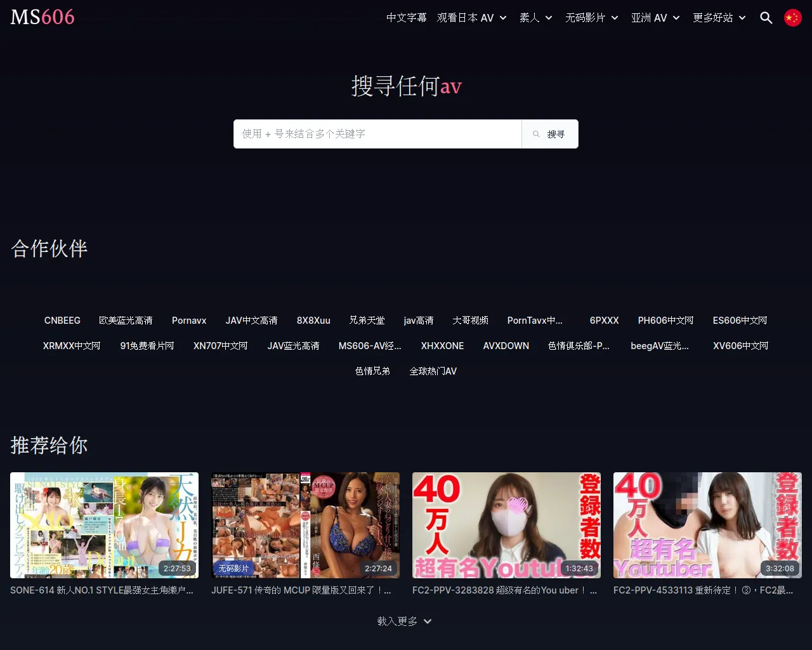Expand the 亚洲 AV dropdown

pos(655,18)
